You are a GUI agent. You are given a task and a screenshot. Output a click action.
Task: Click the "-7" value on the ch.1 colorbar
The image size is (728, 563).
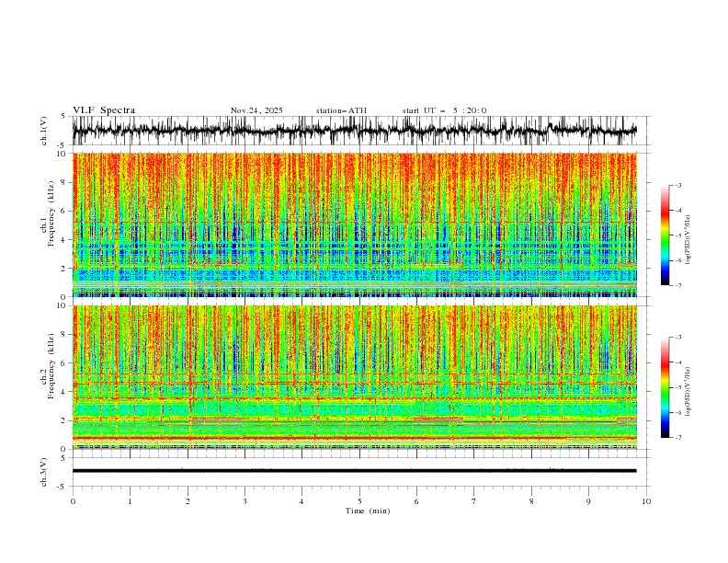point(678,285)
